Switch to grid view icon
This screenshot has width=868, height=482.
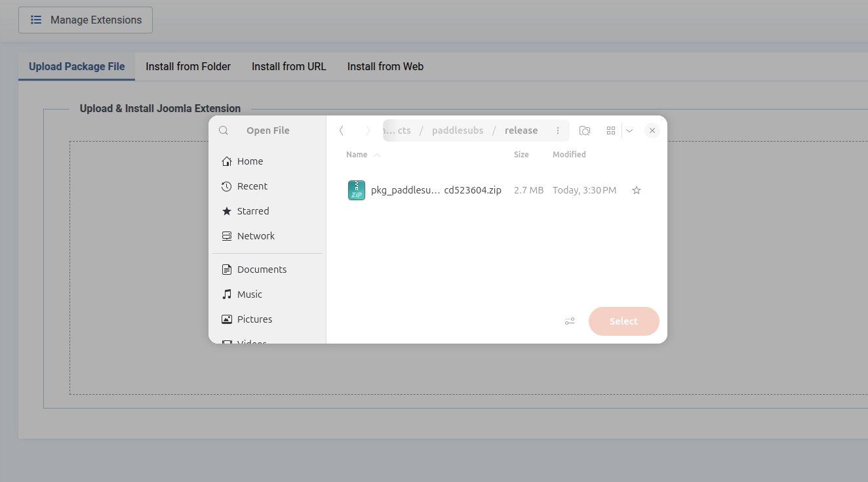coord(611,131)
